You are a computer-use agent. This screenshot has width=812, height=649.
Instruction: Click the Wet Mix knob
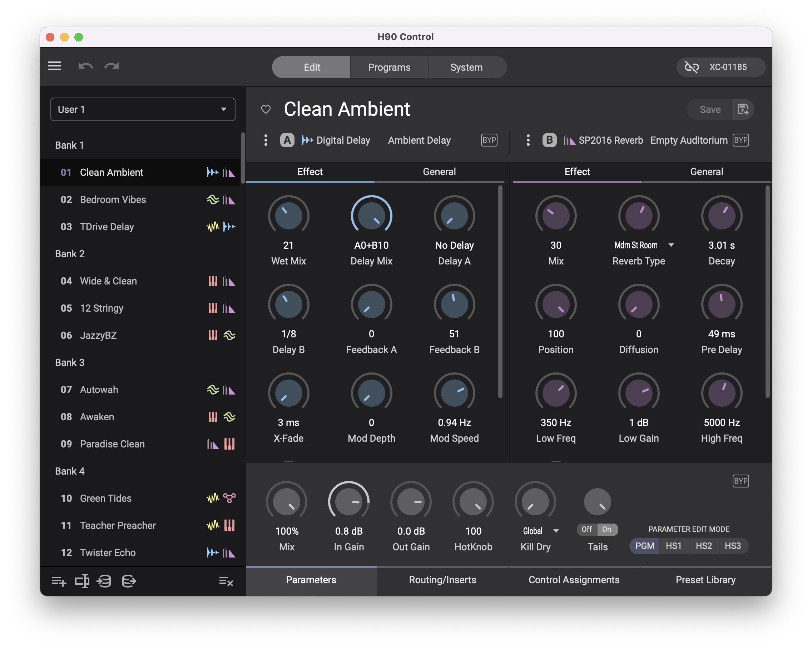click(x=288, y=216)
